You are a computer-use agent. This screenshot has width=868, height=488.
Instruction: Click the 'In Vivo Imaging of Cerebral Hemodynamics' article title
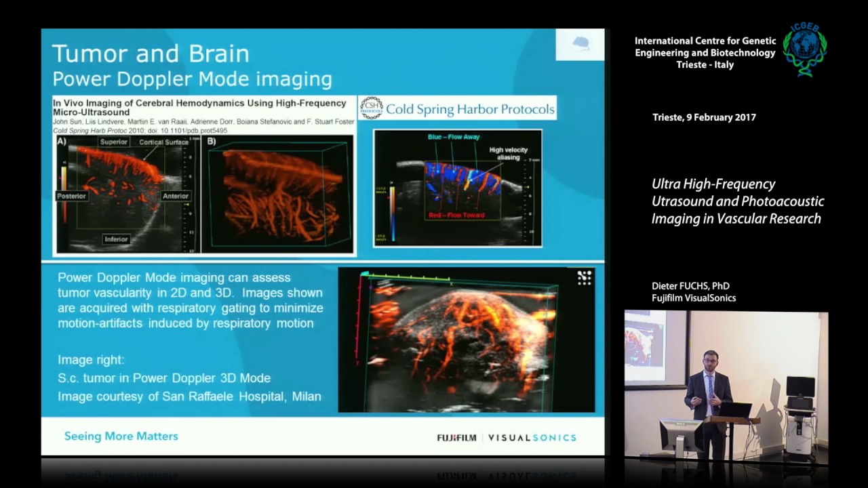[x=199, y=107]
